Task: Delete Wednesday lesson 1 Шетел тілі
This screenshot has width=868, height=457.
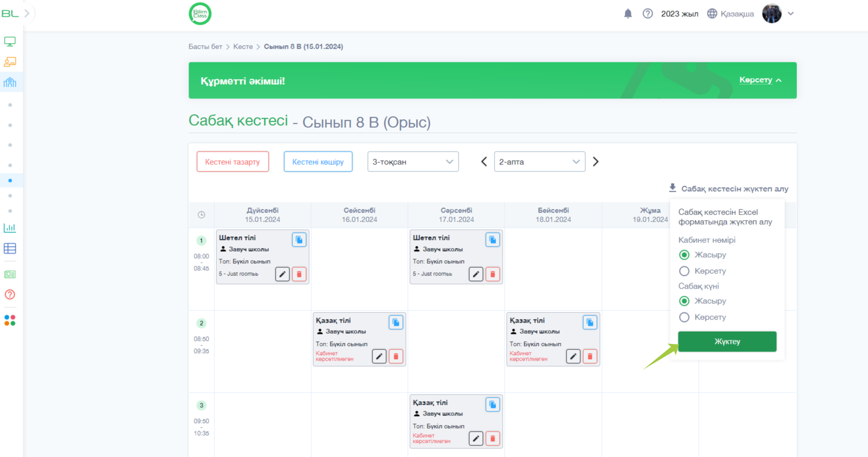Action: point(493,274)
